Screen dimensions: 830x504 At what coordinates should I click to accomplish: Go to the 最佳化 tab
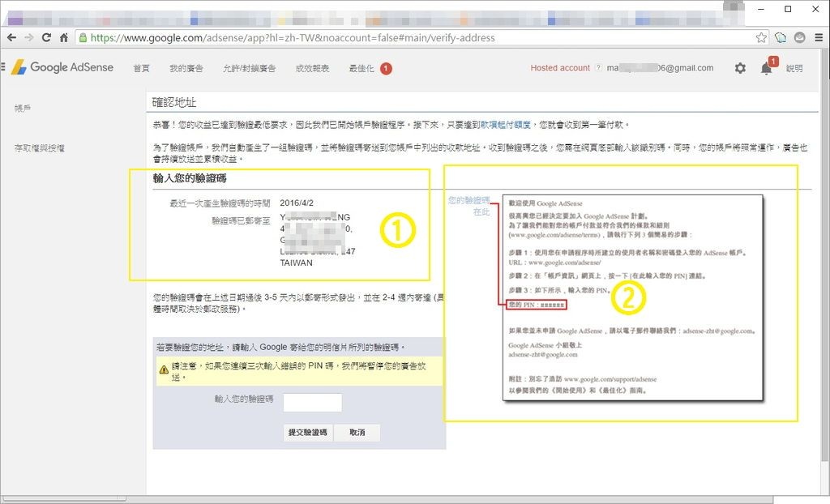coord(362,68)
